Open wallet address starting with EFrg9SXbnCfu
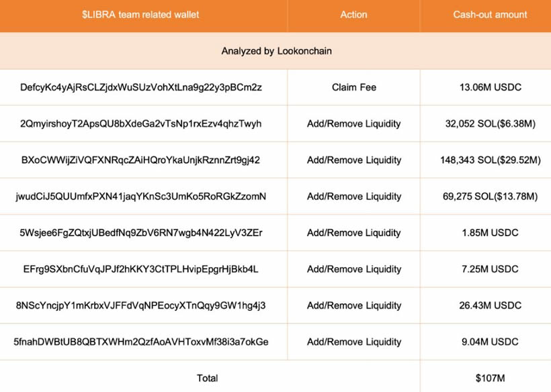551x392 pixels. (x=141, y=269)
